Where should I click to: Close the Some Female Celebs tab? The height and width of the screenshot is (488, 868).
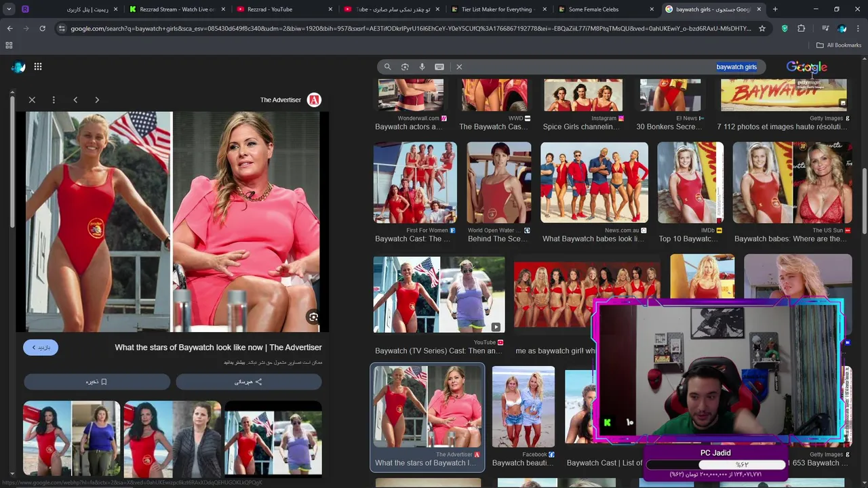(x=652, y=9)
